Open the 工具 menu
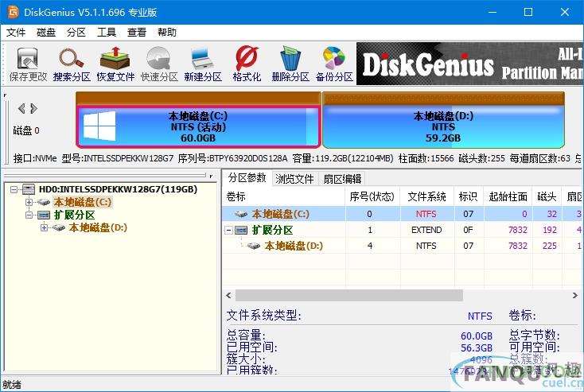Image resolution: width=584 pixels, height=392 pixels. [107, 33]
